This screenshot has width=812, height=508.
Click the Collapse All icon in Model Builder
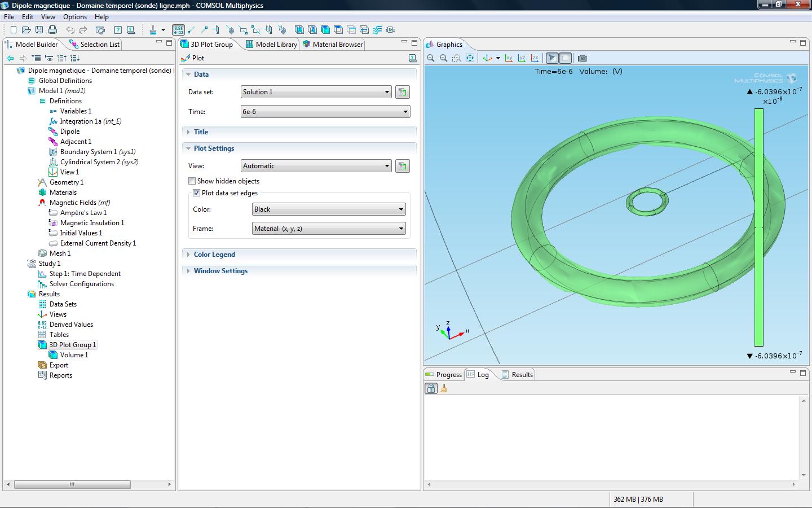coord(36,58)
